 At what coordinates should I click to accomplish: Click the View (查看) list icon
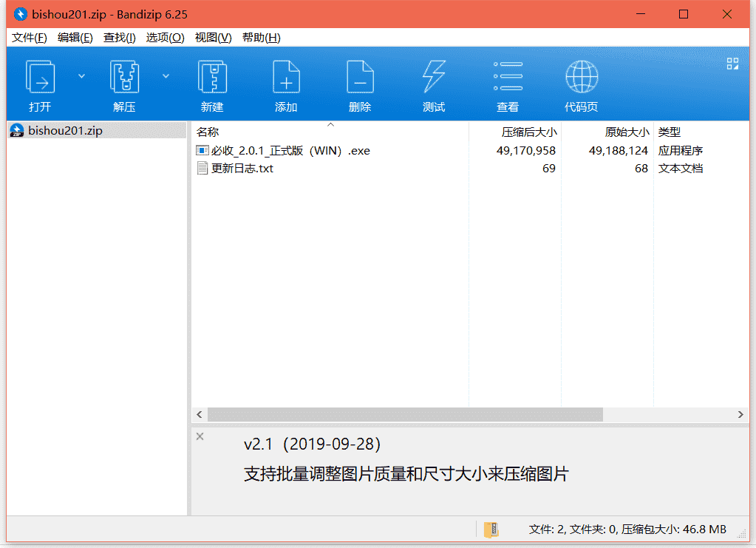(x=508, y=76)
